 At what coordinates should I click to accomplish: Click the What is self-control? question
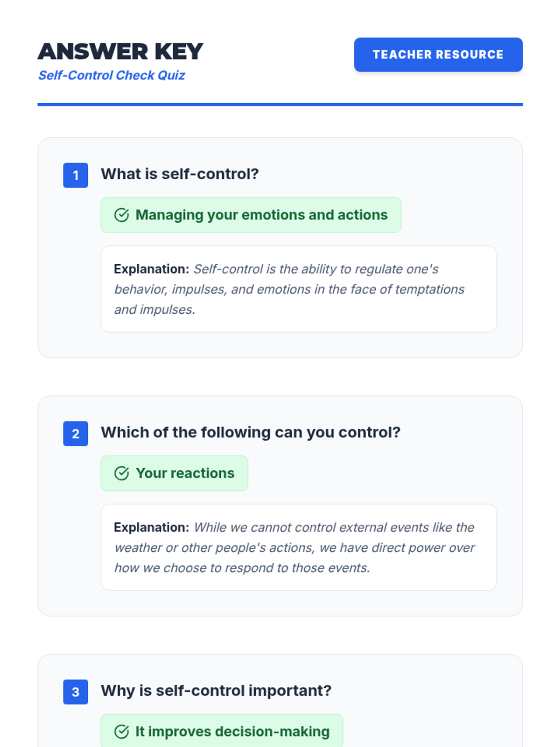pos(180,174)
